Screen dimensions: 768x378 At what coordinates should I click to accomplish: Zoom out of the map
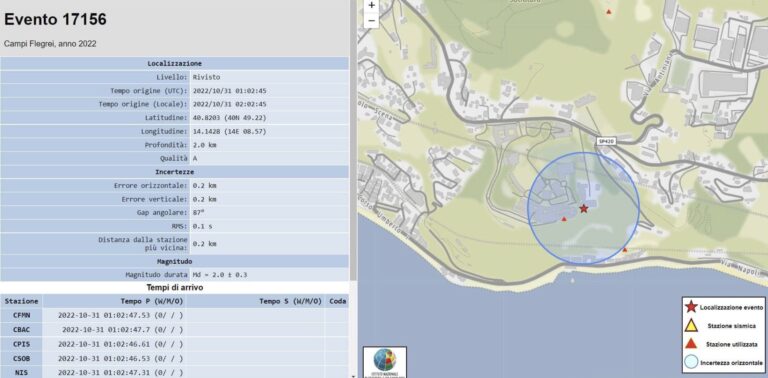click(372, 21)
